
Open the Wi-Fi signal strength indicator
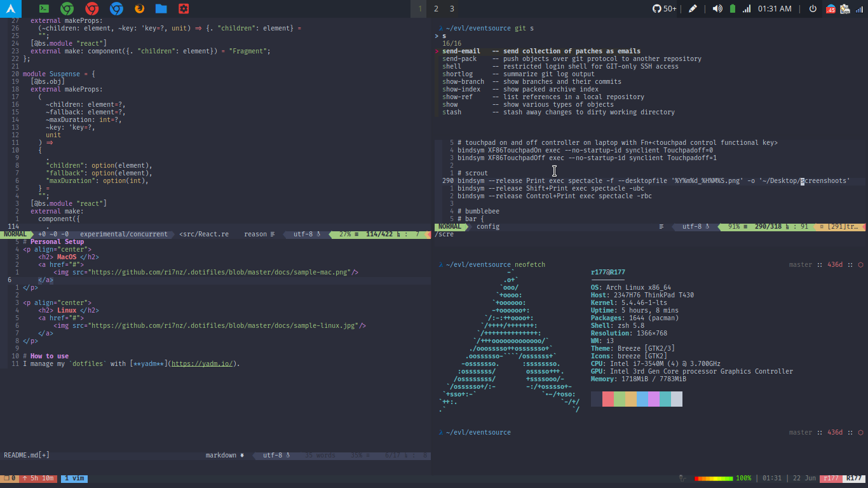pyautogui.click(x=747, y=8)
